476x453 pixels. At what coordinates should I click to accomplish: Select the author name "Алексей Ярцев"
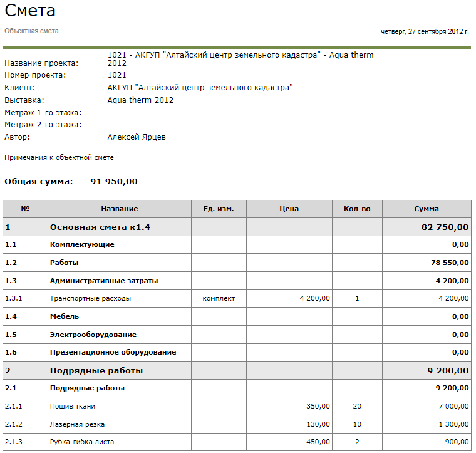point(137,137)
